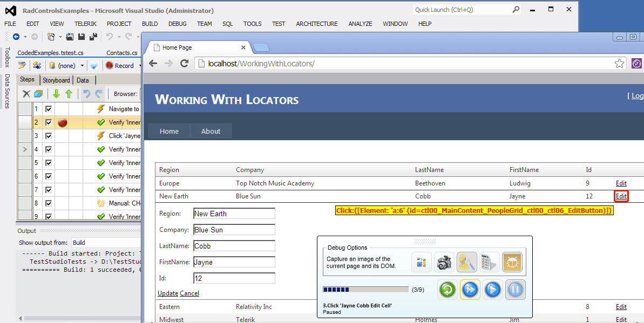Open the Undo history dropdown arrow
The image size is (644, 323).
(x=118, y=37)
